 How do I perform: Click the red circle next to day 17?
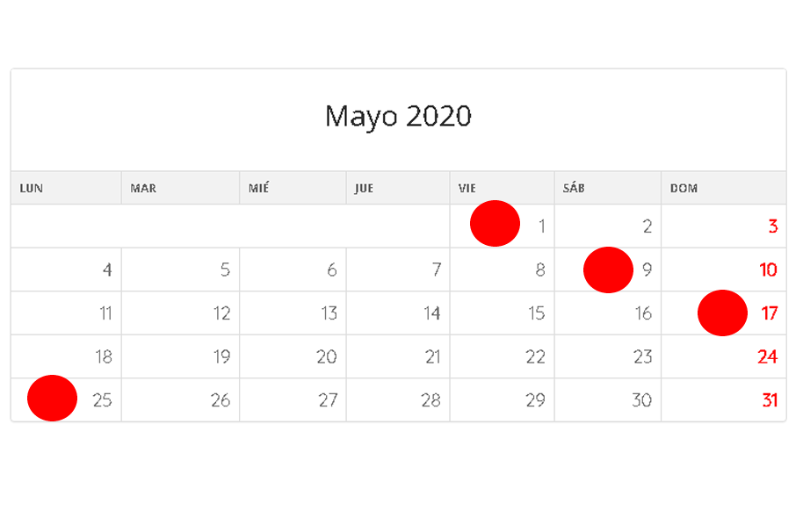722,313
